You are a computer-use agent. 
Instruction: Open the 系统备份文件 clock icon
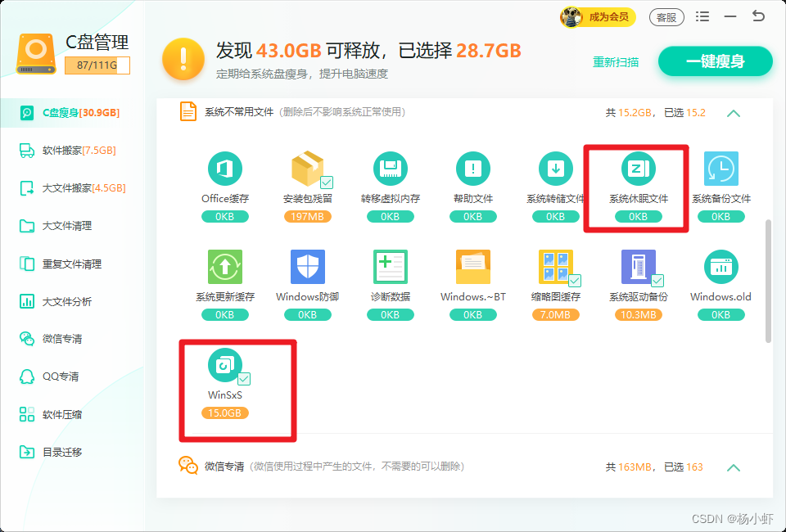click(x=720, y=169)
